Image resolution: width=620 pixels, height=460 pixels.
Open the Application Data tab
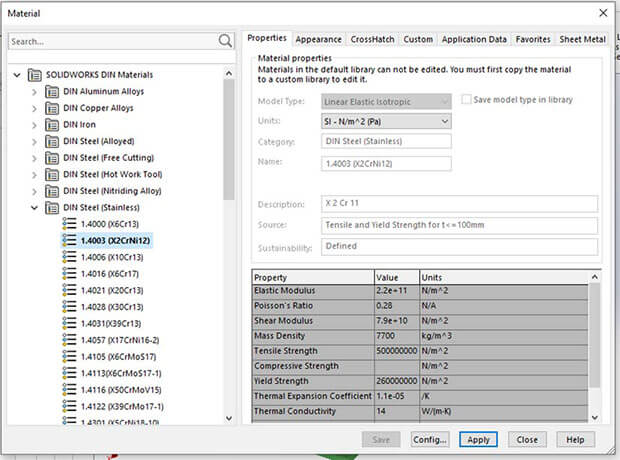474,40
